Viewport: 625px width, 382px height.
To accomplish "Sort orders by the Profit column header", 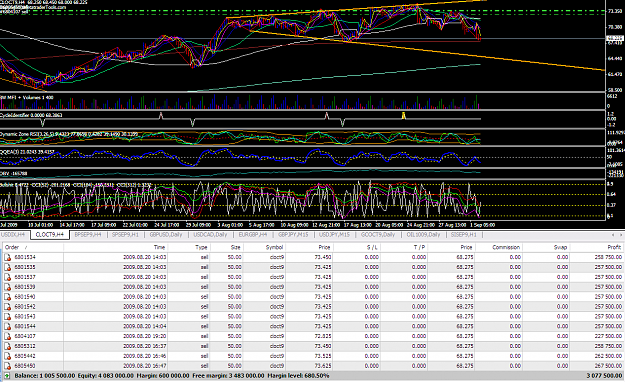I will 596,247.
